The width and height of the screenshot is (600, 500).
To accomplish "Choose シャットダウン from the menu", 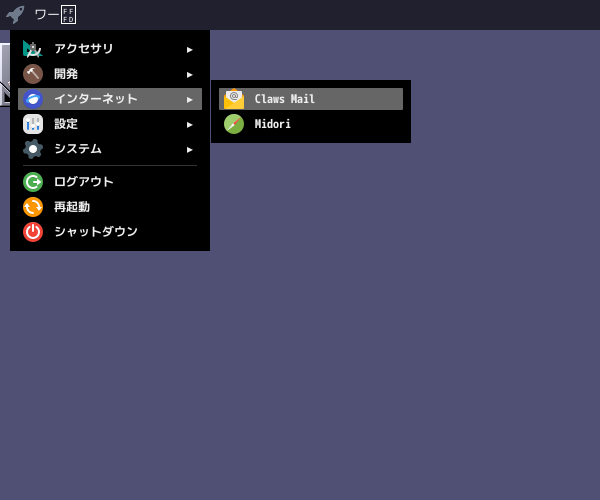I will click(x=110, y=232).
